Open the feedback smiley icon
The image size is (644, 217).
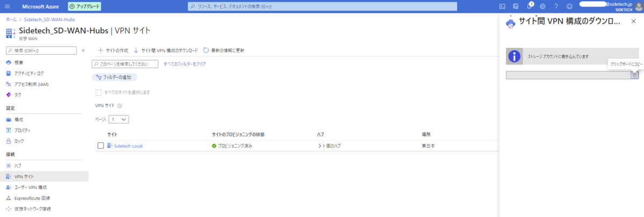569,6
